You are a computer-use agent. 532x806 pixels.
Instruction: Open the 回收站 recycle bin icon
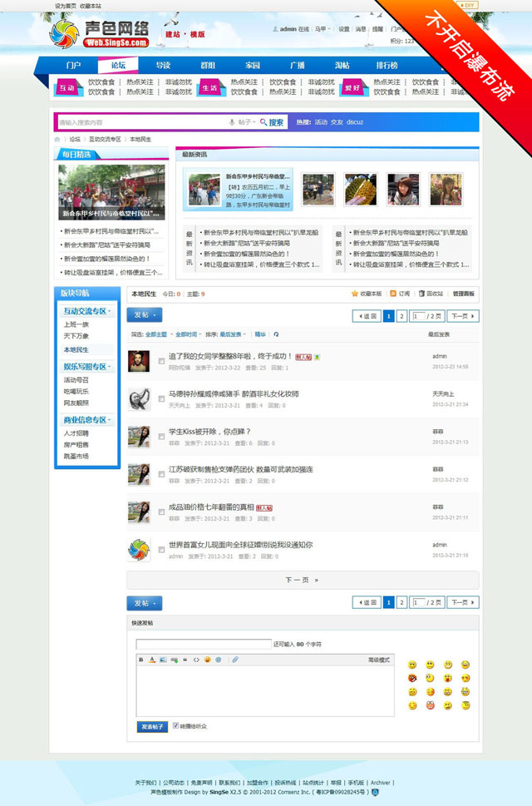[x=421, y=294]
